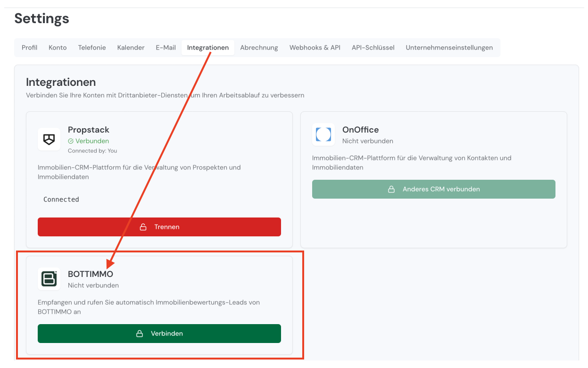Click BOTTIMMO description about Immobilienbewertungs-Leads
Image resolution: width=588 pixels, height=368 pixels.
(x=149, y=307)
